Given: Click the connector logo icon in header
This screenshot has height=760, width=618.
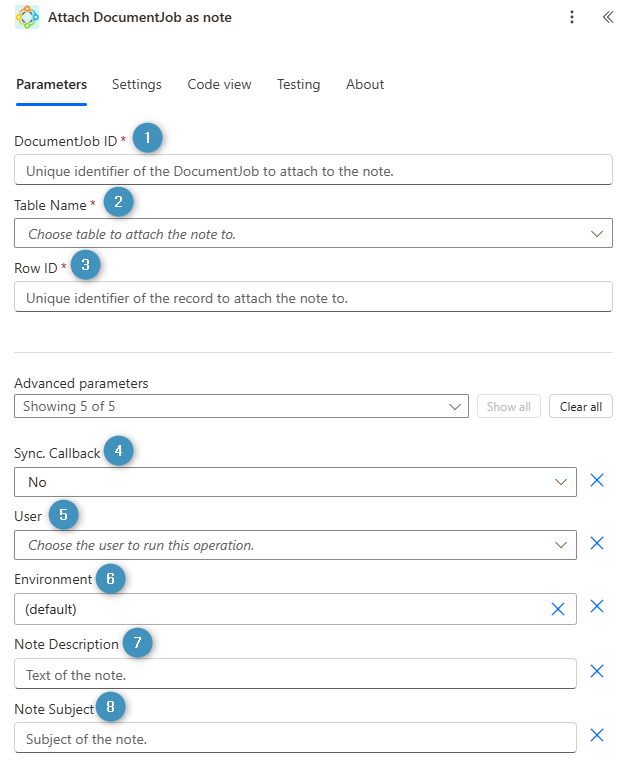Looking at the screenshot, I should coord(27,17).
